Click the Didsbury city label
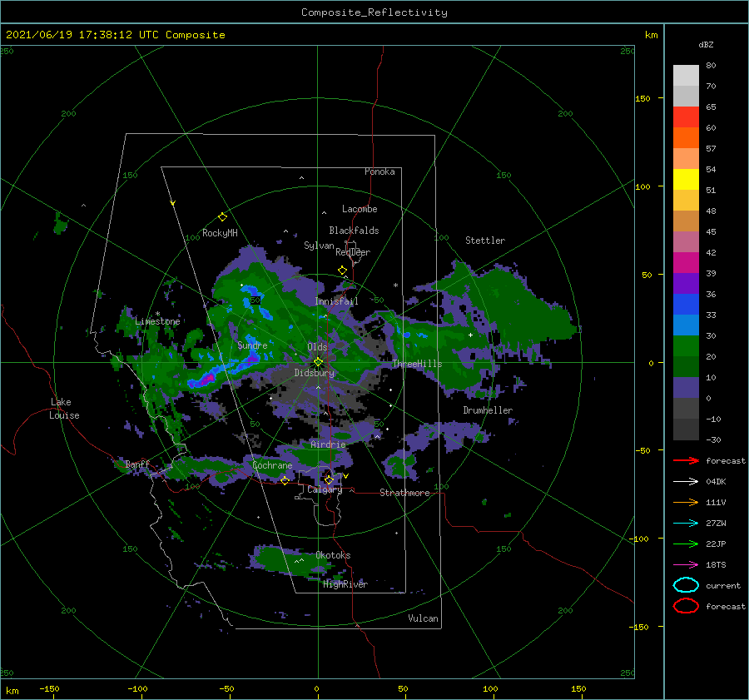This screenshot has height=700, width=749. (315, 373)
